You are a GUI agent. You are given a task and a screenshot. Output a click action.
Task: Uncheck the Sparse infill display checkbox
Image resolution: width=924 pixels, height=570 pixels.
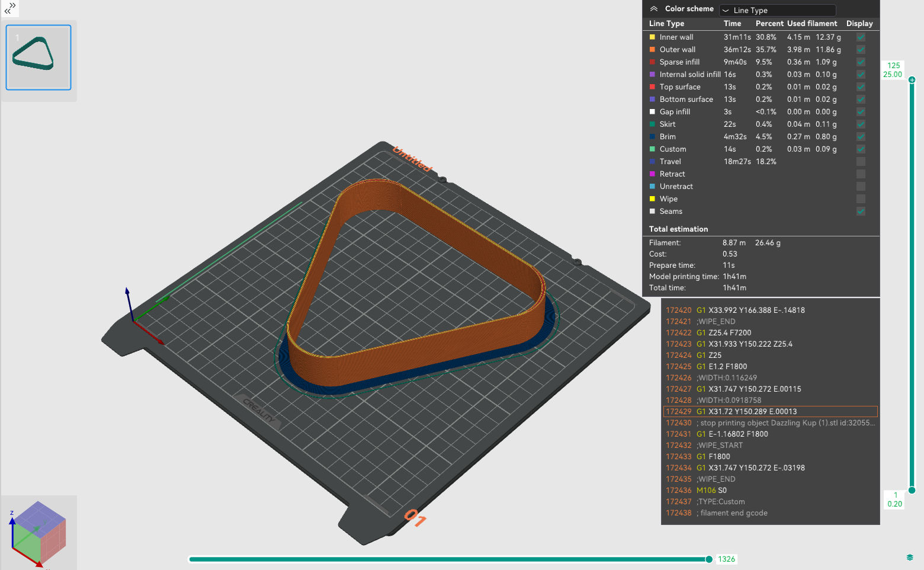(861, 62)
